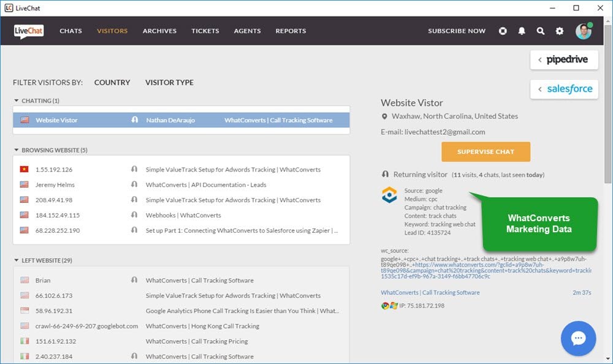The width and height of the screenshot is (613, 364).
Task: Click SUBSCRIBE NOW in the navigation bar
Action: pos(457,31)
